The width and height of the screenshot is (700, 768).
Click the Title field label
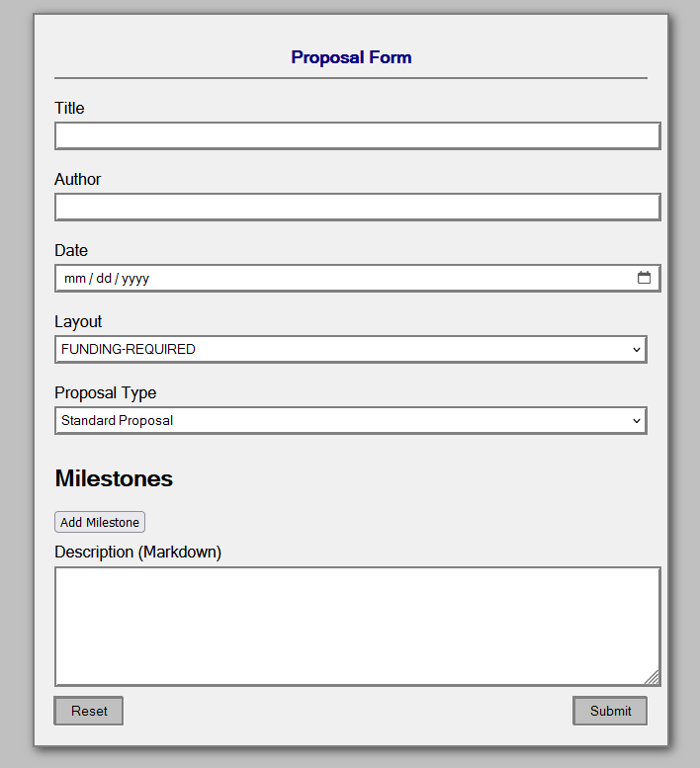(x=69, y=108)
